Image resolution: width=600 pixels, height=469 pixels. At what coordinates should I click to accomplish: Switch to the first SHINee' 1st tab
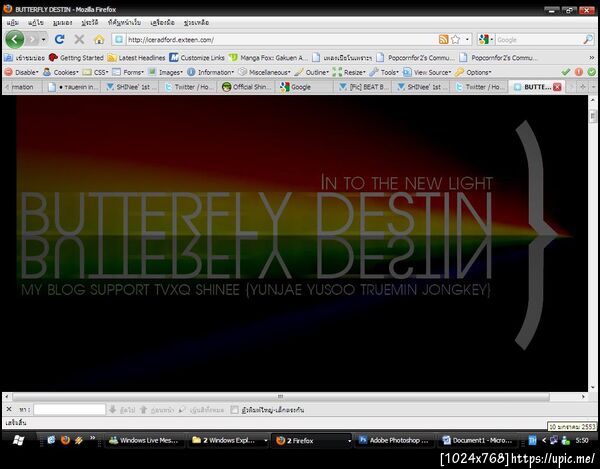[129, 87]
